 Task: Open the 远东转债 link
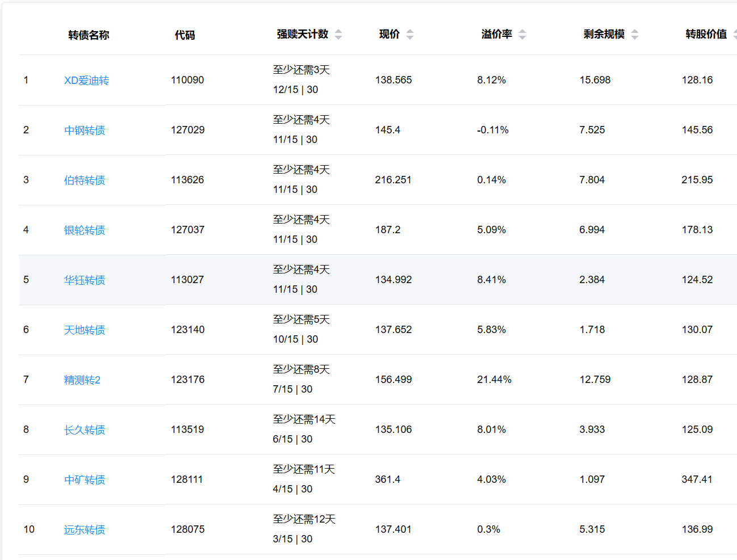pos(85,530)
